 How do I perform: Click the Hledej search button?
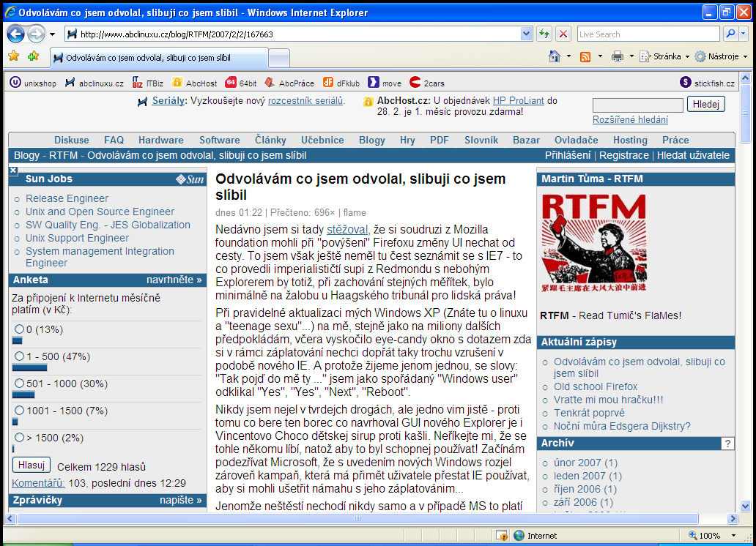click(x=706, y=104)
